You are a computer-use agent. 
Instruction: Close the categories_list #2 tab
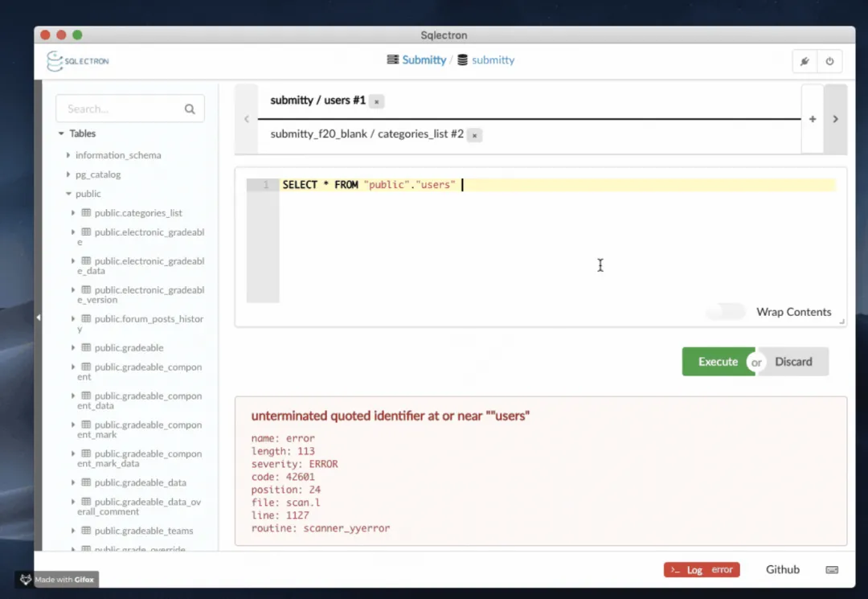tap(475, 135)
